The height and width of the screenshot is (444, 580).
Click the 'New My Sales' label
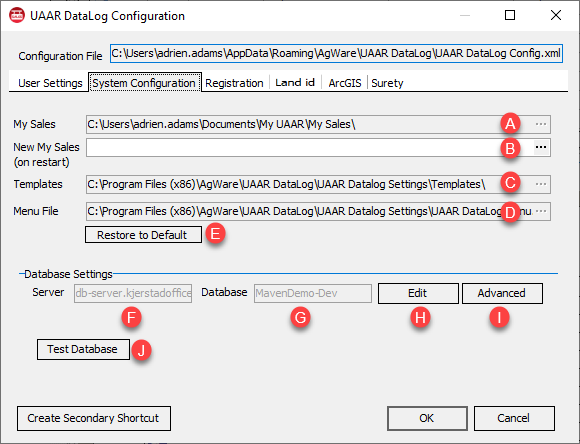click(x=46, y=147)
